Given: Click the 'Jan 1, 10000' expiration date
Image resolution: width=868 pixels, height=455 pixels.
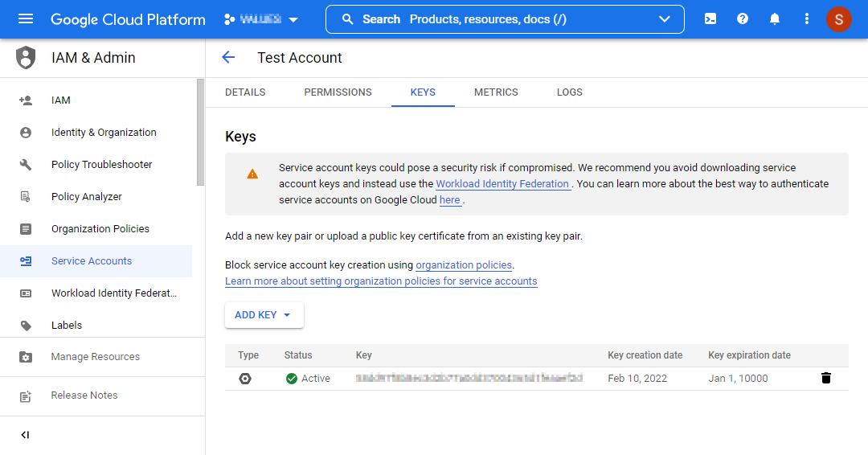Looking at the screenshot, I should [x=738, y=379].
